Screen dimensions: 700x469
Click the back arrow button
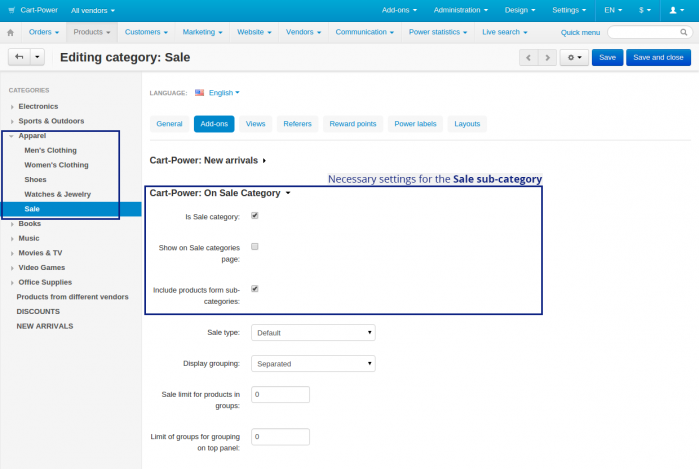(19, 57)
